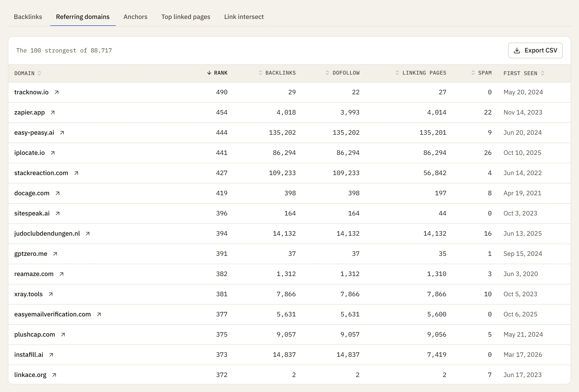The image size is (579, 392).
Task: Sort table by Backlinks column
Action: pyautogui.click(x=277, y=73)
